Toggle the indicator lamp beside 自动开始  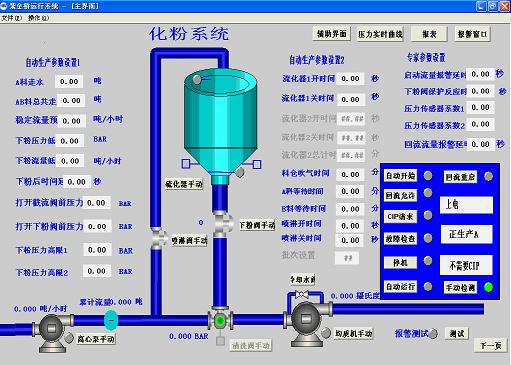click(428, 175)
